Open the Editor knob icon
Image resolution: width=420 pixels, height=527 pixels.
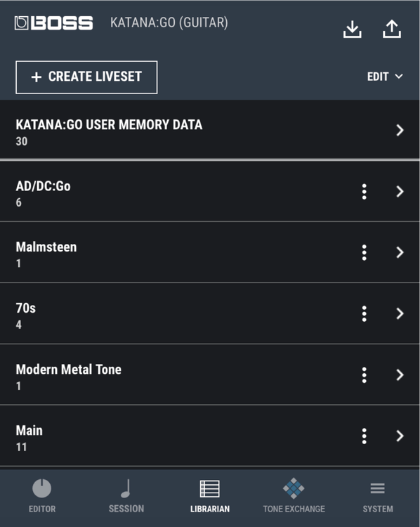coord(41,488)
